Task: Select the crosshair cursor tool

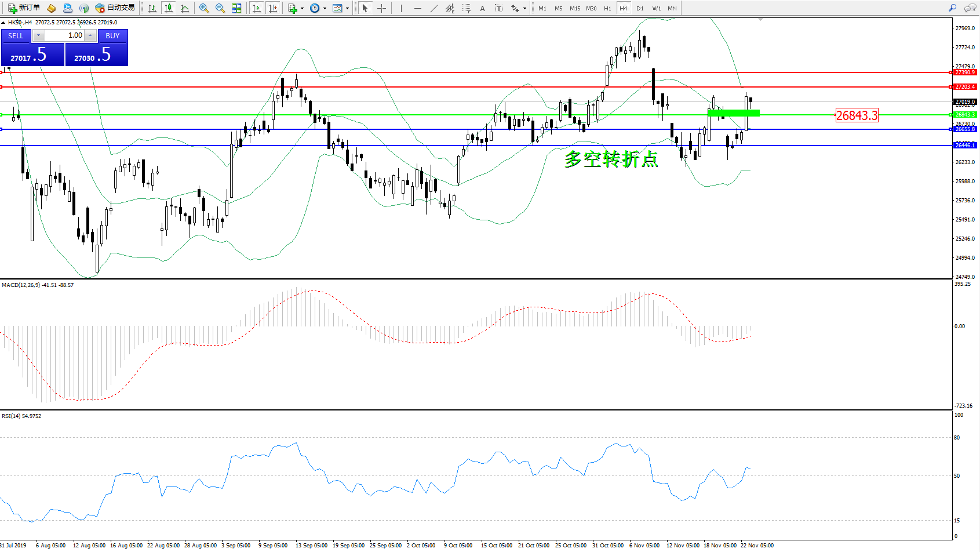Action: click(x=381, y=8)
